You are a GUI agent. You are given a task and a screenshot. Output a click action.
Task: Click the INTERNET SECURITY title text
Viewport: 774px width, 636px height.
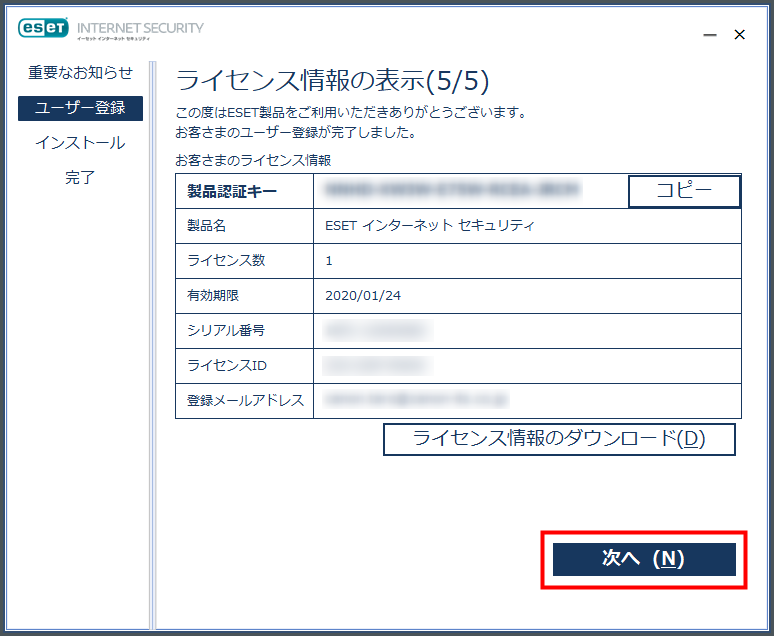[x=140, y=28]
